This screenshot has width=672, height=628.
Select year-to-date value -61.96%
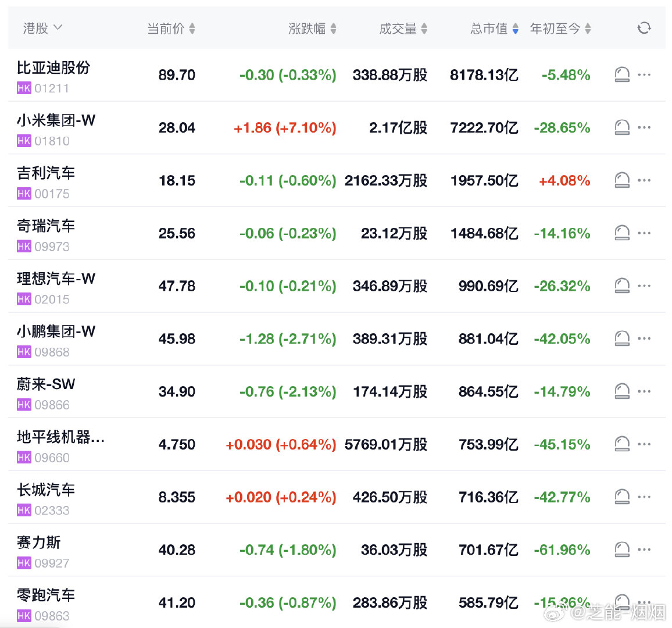pyautogui.click(x=562, y=550)
